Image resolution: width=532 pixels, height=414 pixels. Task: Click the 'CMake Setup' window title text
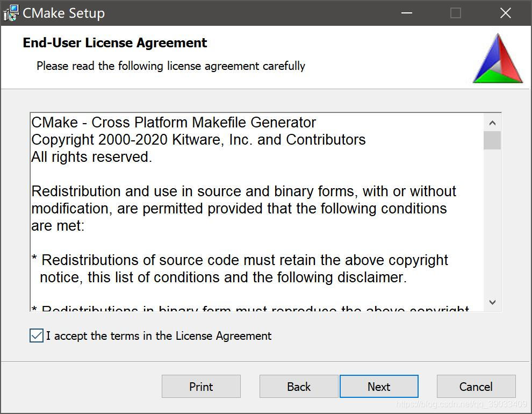click(64, 13)
